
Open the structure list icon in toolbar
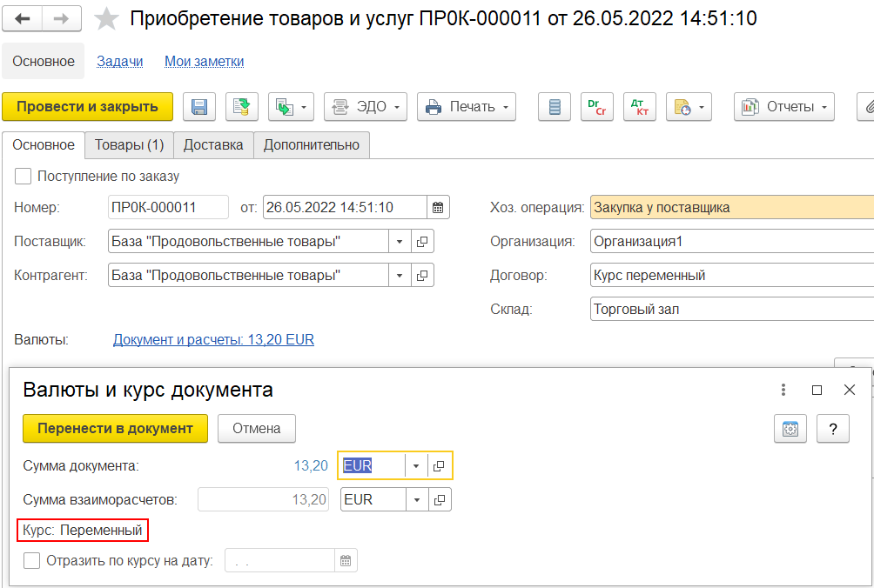[555, 106]
